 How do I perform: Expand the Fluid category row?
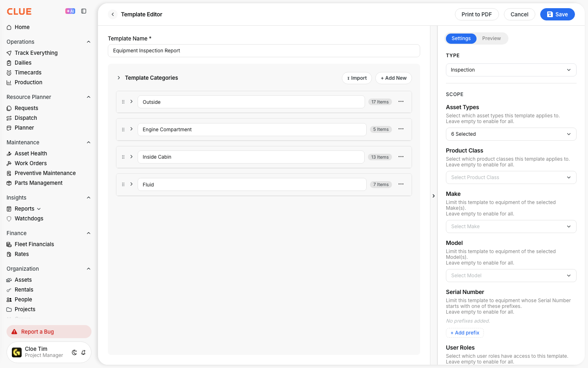click(x=131, y=184)
